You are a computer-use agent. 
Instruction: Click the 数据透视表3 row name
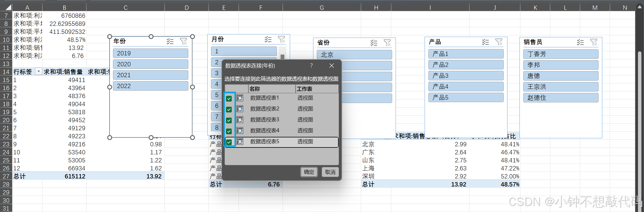click(265, 120)
